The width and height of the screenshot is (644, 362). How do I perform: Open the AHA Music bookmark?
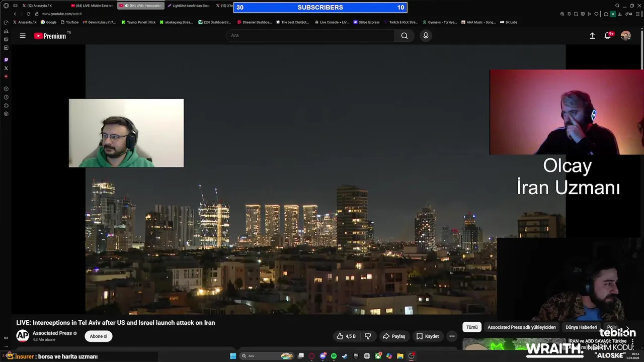pos(479,22)
